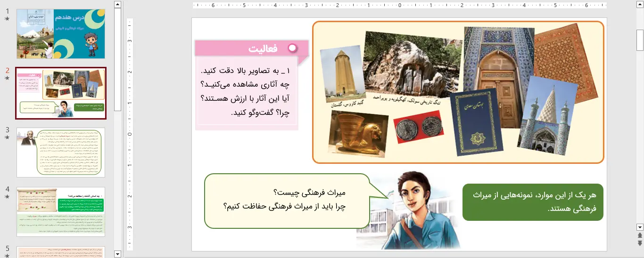Click slide number 4 in the thumbnail pane
Viewport: 644px width, 258px height.
(7, 189)
